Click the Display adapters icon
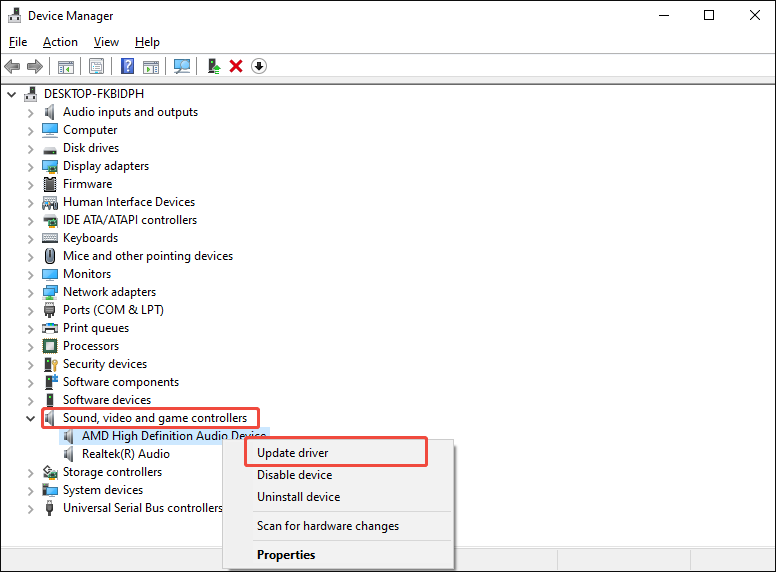Screen dimensions: 776x572 pos(50,166)
